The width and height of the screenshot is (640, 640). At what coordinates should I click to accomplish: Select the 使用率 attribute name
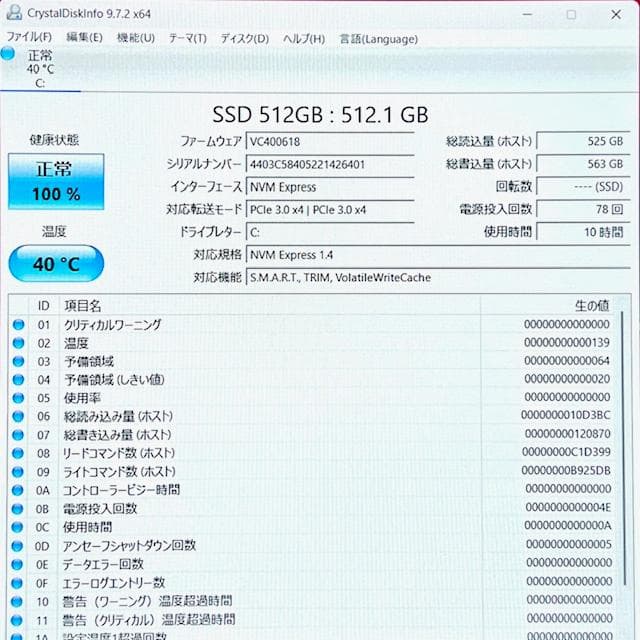tap(82, 398)
